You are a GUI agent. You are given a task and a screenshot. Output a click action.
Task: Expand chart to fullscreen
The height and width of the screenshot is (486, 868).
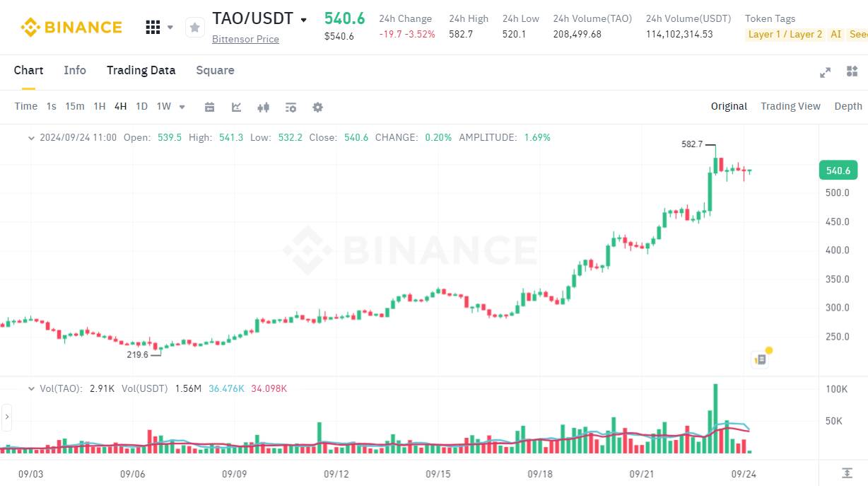(825, 72)
